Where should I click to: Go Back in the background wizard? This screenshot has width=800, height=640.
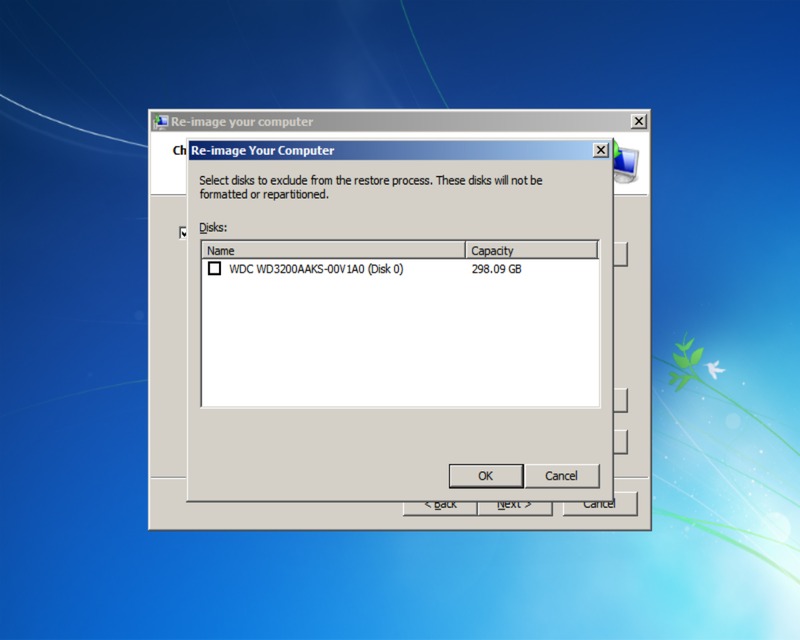(439, 506)
